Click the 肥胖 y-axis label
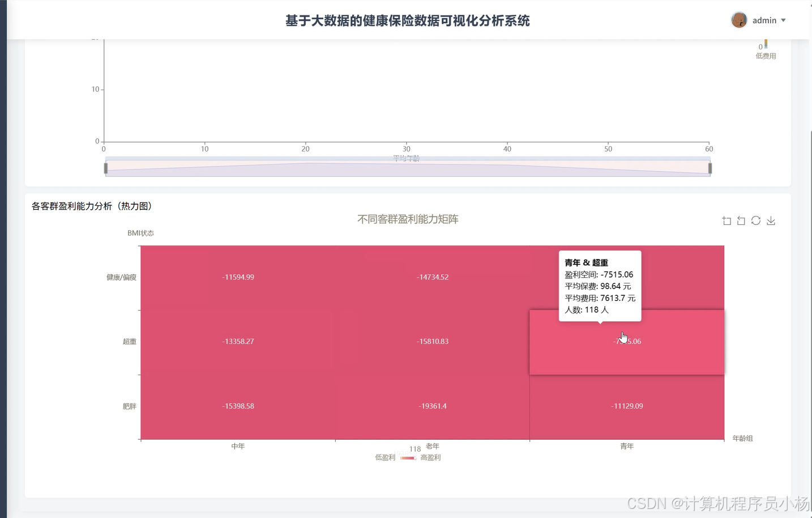 click(130, 406)
